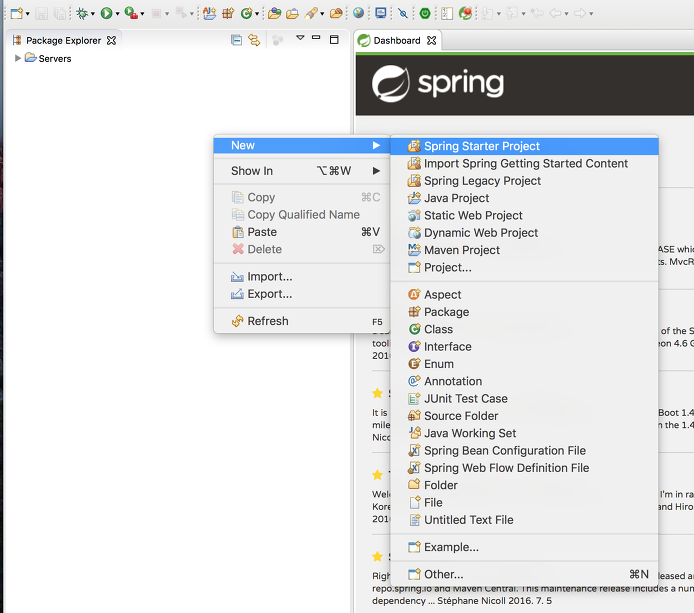The width and height of the screenshot is (694, 613).
Task: Choose Export... from the context menu
Action: click(x=302, y=294)
